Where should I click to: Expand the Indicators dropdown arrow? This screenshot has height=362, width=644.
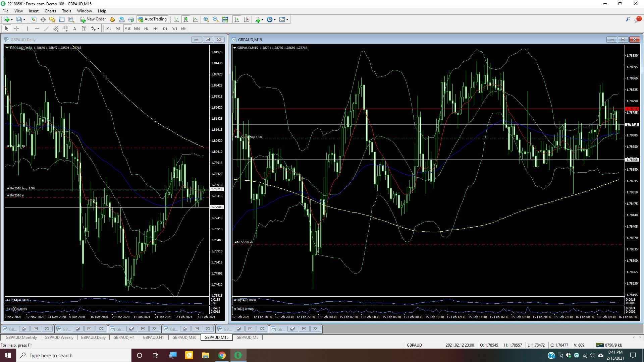262,19
